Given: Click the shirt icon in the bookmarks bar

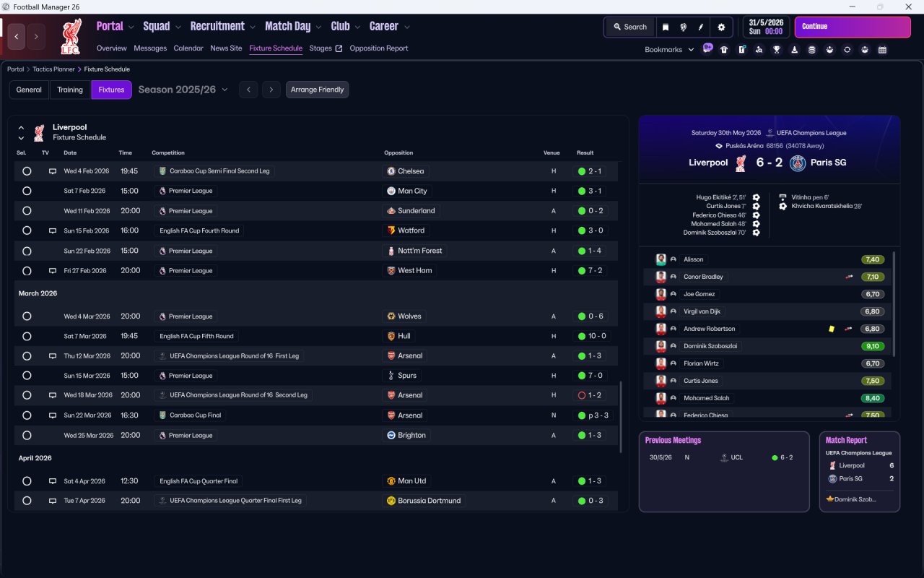Looking at the screenshot, I should (x=724, y=50).
